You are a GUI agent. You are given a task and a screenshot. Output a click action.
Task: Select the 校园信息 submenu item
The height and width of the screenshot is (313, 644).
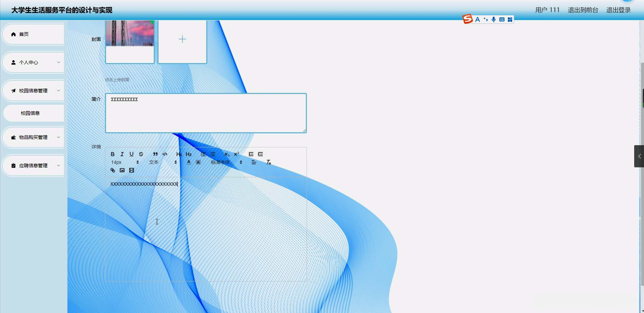point(30,113)
